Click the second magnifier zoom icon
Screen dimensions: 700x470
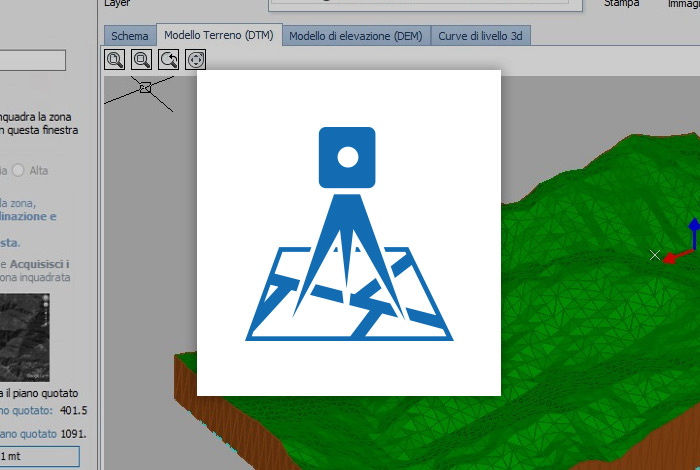142,60
